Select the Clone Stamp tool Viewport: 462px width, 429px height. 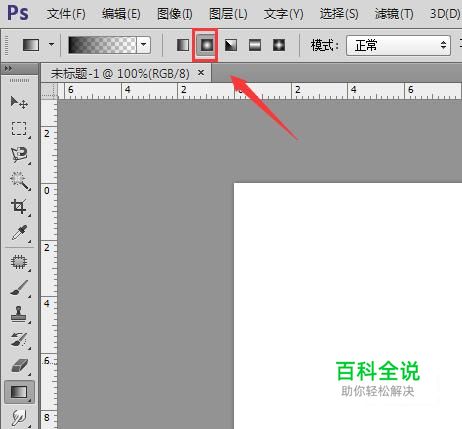pyautogui.click(x=19, y=314)
